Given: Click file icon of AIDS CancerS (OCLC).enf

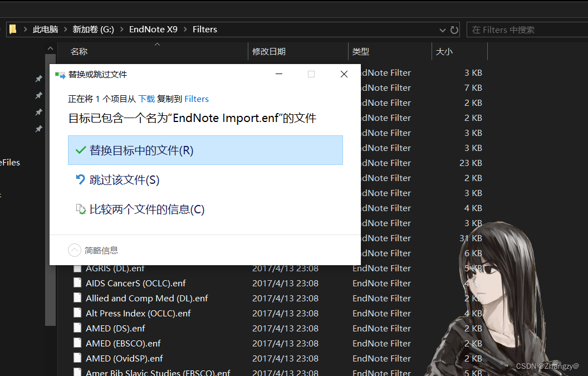Looking at the screenshot, I should pyautogui.click(x=77, y=282).
